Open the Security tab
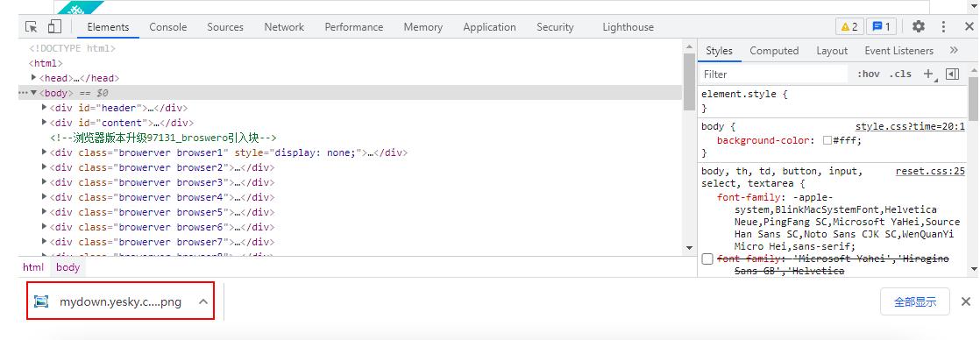This screenshot has height=340, width=980. point(555,27)
